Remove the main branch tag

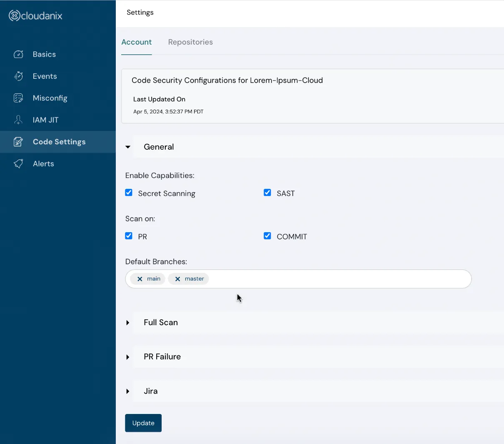pos(140,279)
